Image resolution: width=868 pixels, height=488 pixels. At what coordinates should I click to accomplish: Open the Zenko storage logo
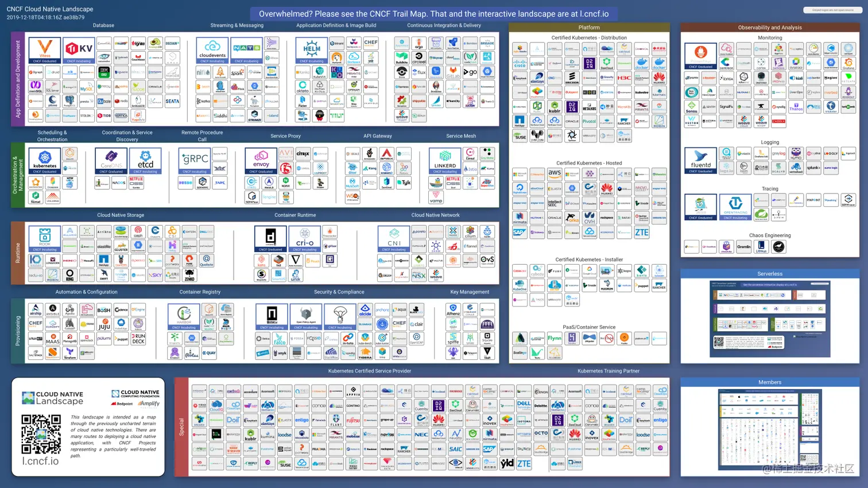coord(189,276)
